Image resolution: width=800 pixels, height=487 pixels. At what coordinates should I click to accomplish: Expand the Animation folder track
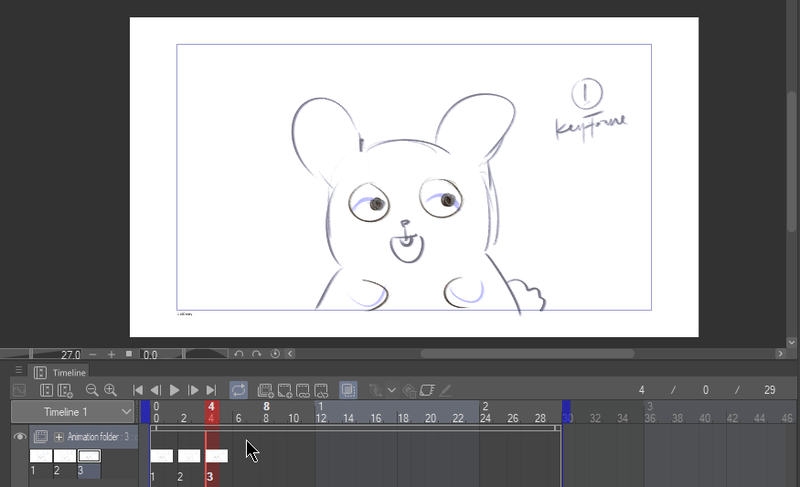(59, 437)
